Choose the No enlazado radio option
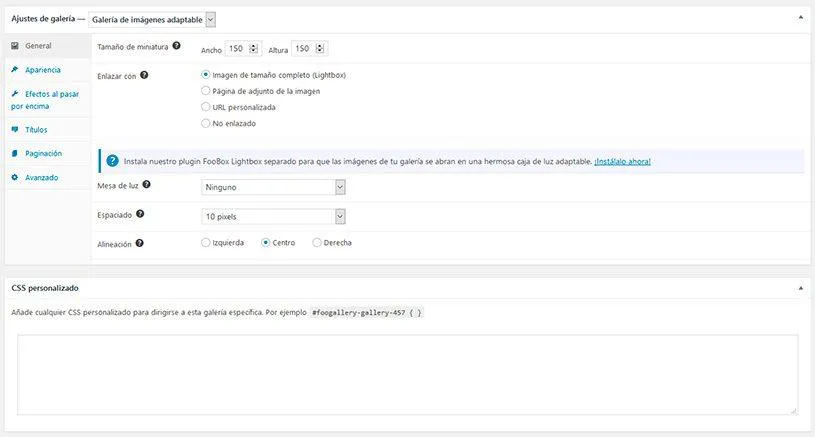The width and height of the screenshot is (815, 437). tap(206, 123)
